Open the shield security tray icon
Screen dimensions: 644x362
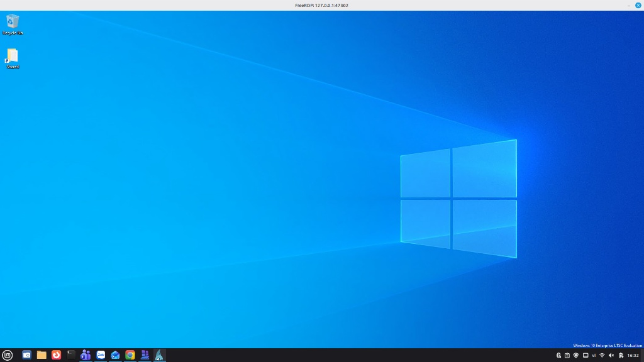click(576, 356)
